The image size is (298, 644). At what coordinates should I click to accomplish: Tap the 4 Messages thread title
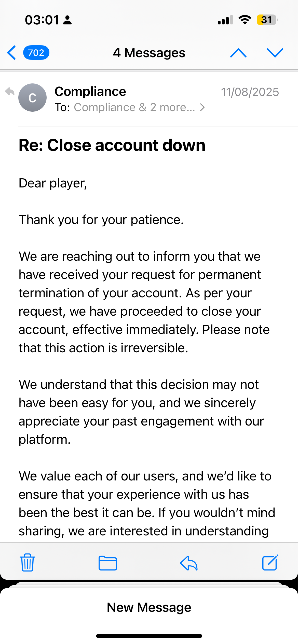point(149,53)
